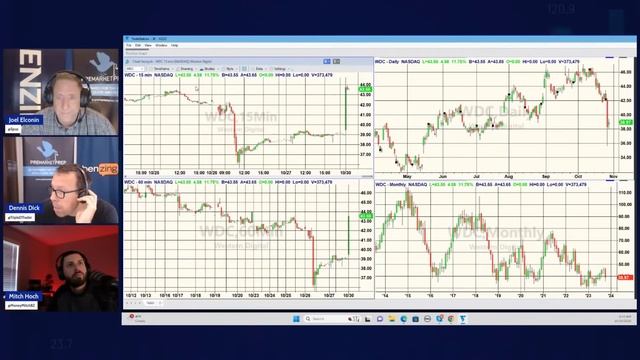This screenshot has height=360, width=640.
Task: Click the green 43.66 price tag on 15-min chart
Action: click(365, 89)
